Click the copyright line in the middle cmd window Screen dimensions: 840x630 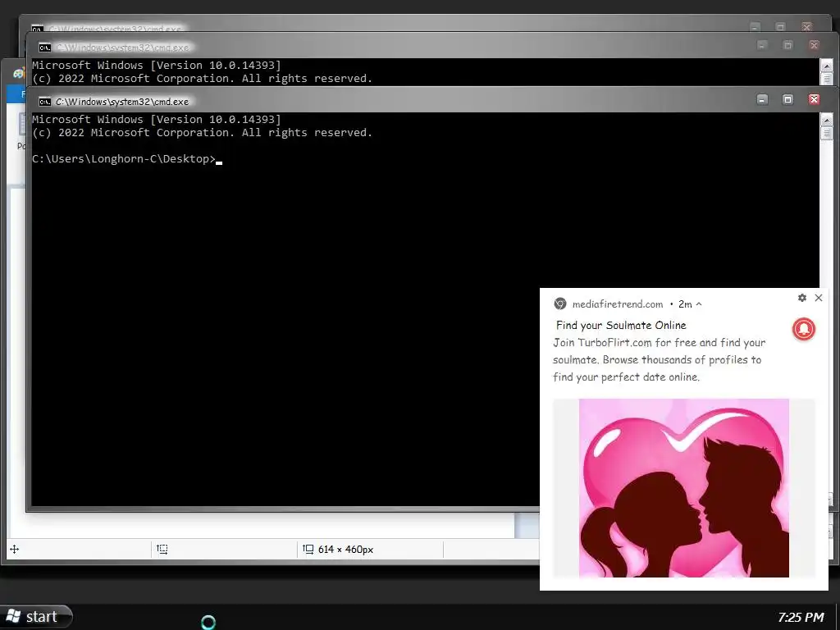coord(202,78)
